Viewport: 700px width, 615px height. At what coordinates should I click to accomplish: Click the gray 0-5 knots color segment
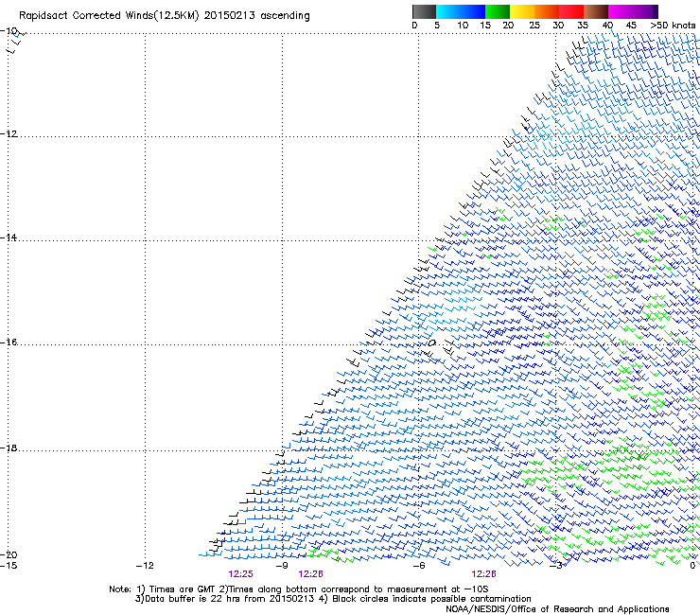tap(424, 11)
